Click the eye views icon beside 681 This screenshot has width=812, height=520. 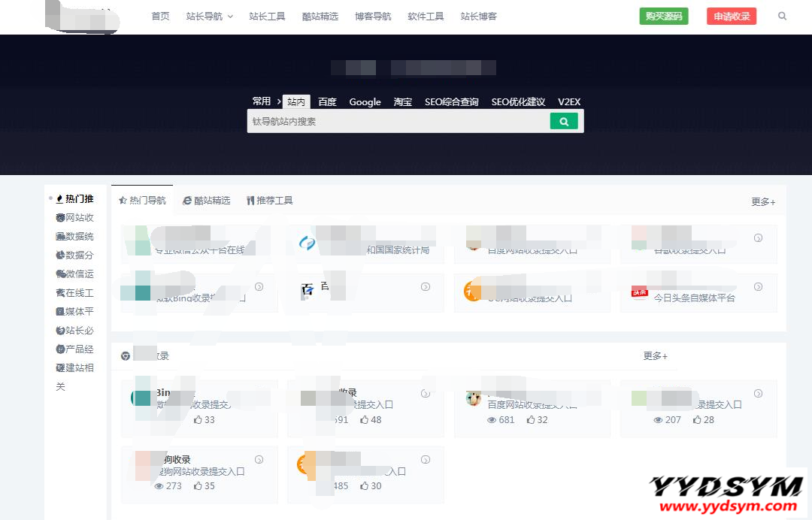(492, 420)
